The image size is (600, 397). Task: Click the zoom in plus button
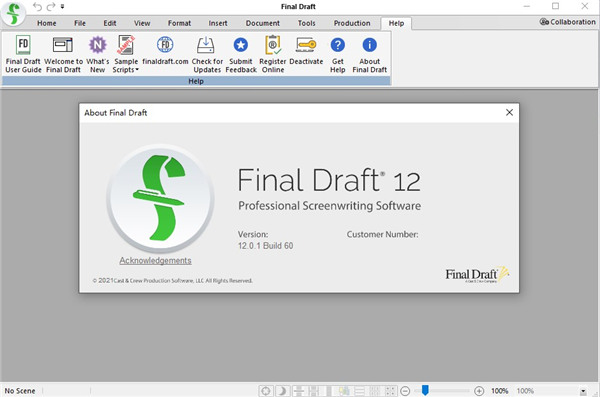(x=479, y=391)
